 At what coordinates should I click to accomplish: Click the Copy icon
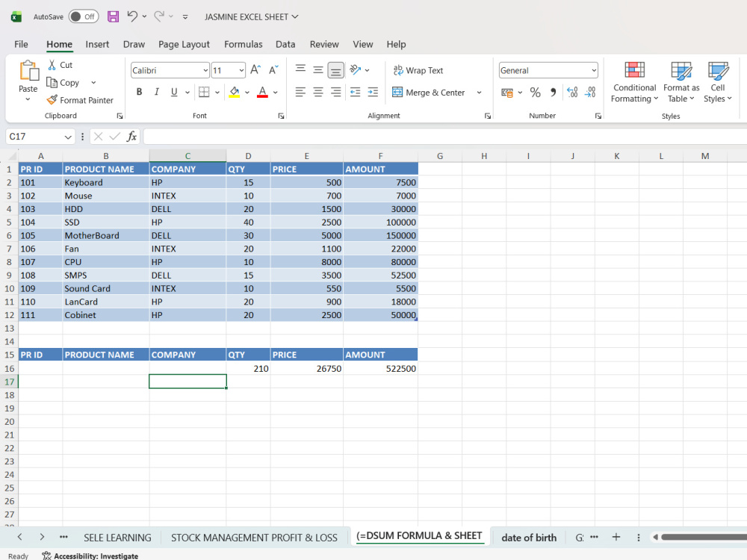pos(52,82)
